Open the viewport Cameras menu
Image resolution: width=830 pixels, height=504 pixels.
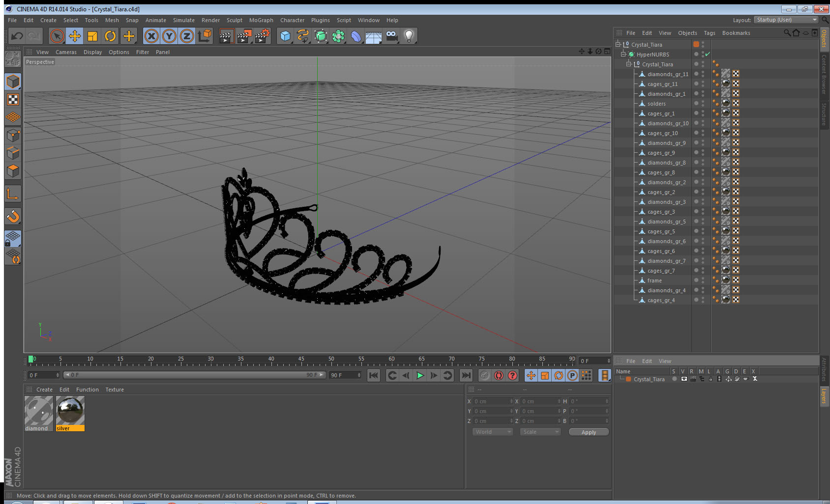66,52
